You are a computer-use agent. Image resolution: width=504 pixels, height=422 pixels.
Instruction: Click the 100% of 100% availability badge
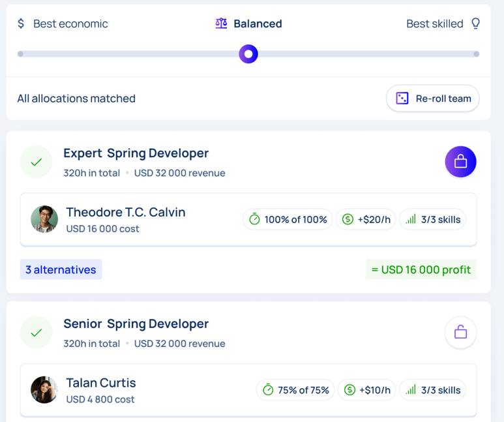[x=288, y=219]
